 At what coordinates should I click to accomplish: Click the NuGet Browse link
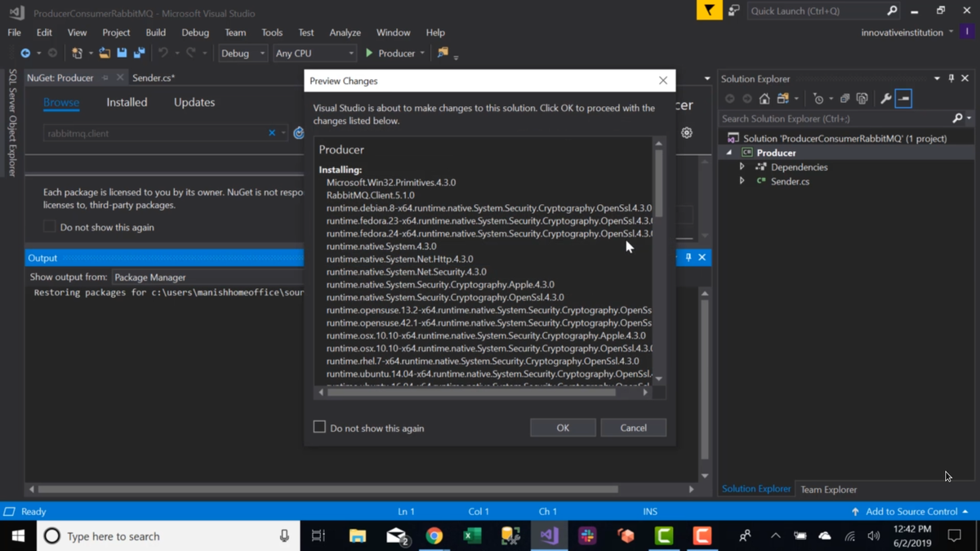[61, 102]
